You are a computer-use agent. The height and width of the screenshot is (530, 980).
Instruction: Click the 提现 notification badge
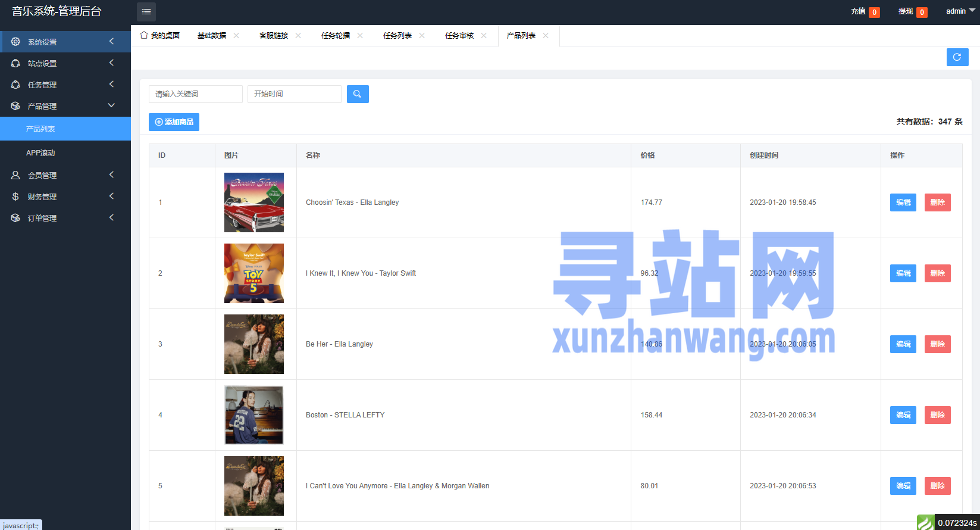(922, 13)
